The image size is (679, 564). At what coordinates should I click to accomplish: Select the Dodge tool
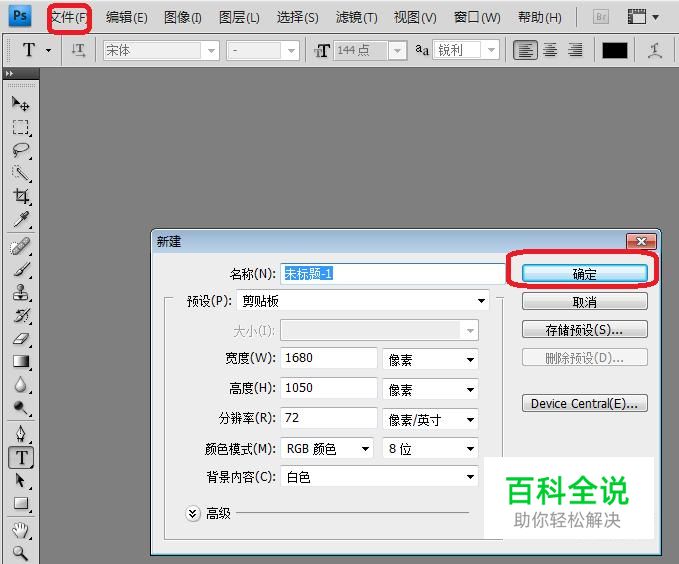[20, 408]
